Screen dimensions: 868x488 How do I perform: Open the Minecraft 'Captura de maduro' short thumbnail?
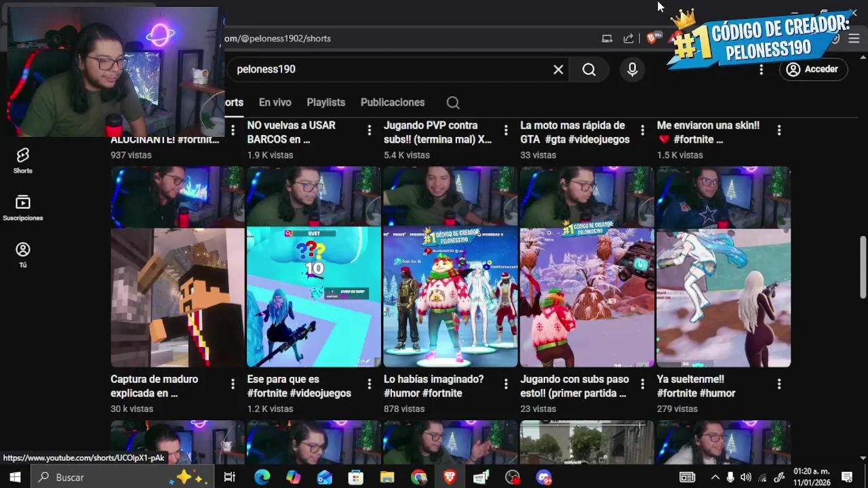[178, 266]
